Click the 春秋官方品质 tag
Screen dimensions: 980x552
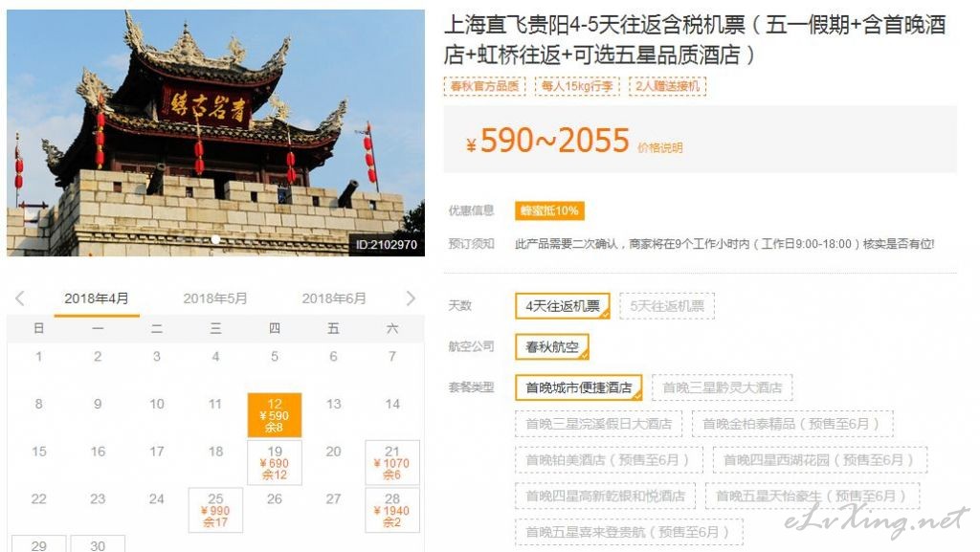click(x=485, y=86)
